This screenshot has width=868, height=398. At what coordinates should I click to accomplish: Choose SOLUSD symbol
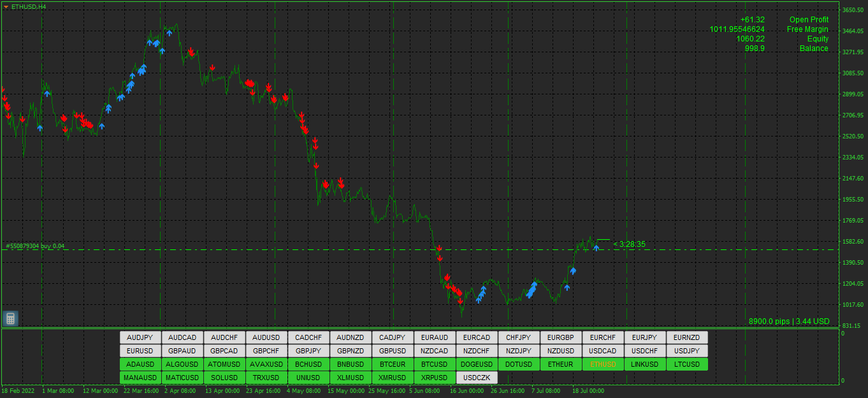pos(224,378)
